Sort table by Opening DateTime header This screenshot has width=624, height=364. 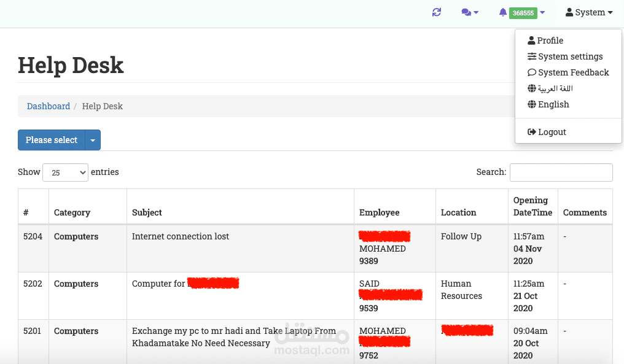(x=532, y=206)
